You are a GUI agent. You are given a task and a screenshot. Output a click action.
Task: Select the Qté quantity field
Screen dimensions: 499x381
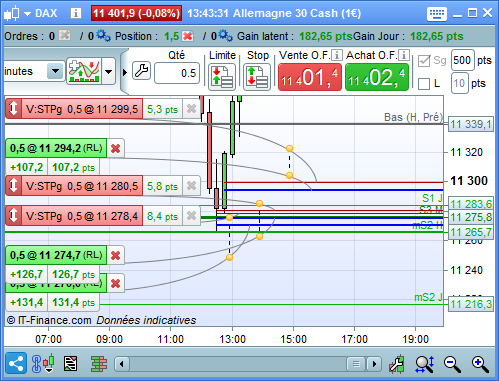pyautogui.click(x=177, y=73)
